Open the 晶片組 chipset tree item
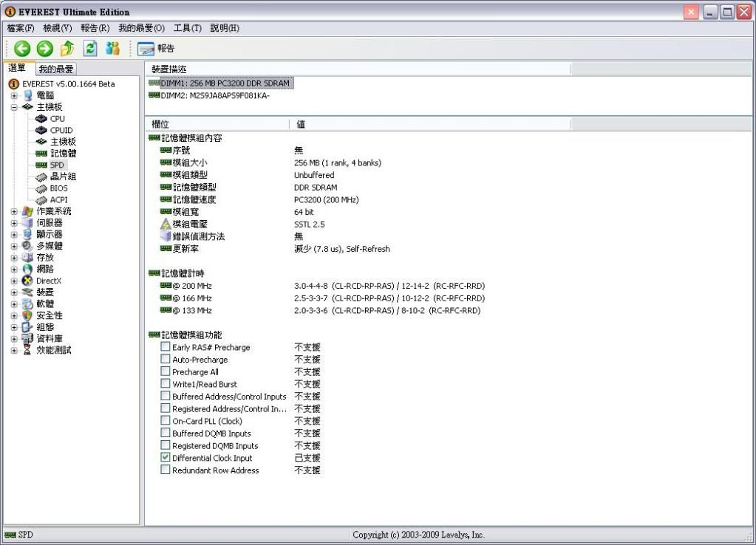The image size is (756, 545). pos(56,176)
